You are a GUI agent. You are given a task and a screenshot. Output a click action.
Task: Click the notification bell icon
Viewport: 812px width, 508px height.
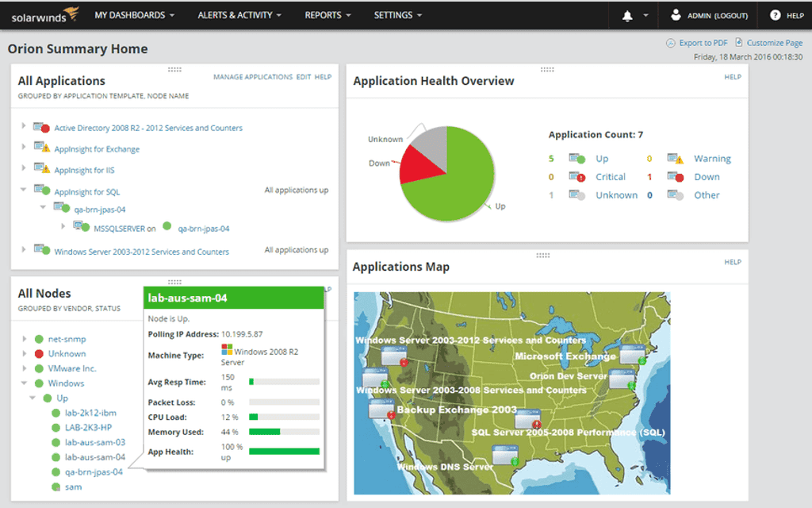(628, 15)
